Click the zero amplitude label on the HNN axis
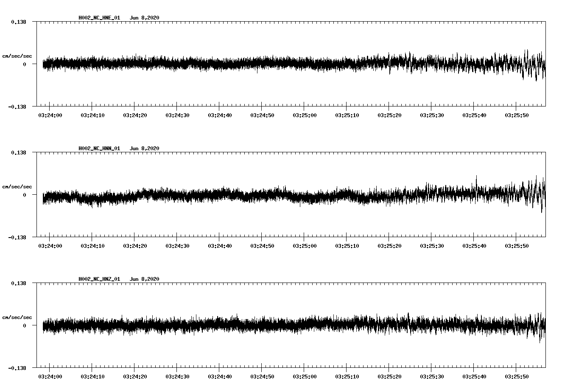The height and width of the screenshot is (392, 576). pos(25,195)
